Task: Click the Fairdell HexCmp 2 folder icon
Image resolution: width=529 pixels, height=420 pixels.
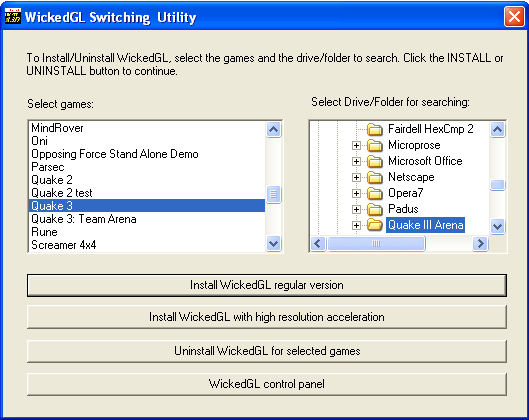Action: [x=374, y=129]
